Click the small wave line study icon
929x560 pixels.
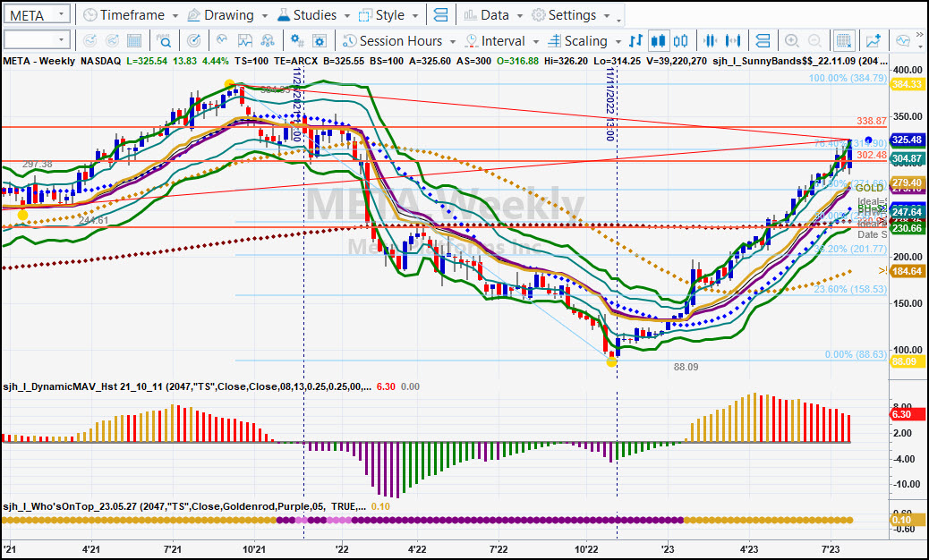[x=222, y=41]
